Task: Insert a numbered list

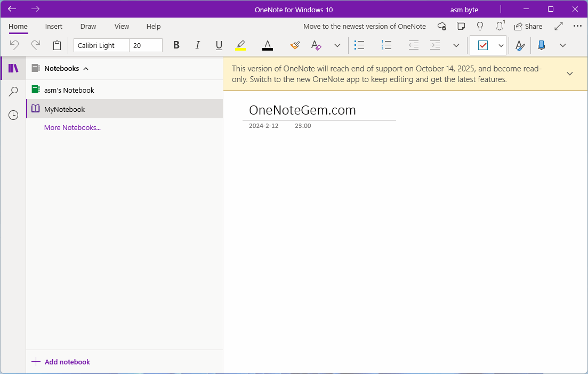Action: [x=386, y=45]
